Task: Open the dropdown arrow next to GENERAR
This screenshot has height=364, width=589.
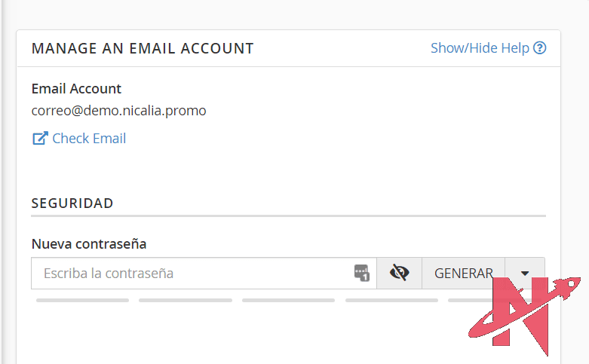Action: tap(525, 273)
